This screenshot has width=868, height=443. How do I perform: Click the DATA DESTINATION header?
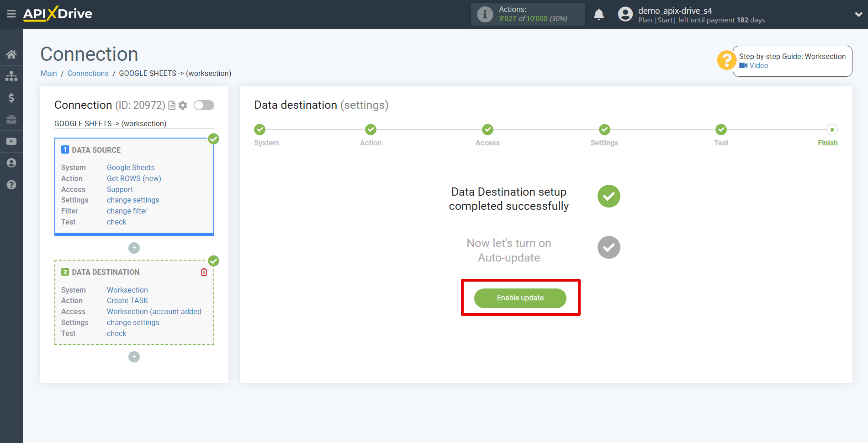(106, 272)
